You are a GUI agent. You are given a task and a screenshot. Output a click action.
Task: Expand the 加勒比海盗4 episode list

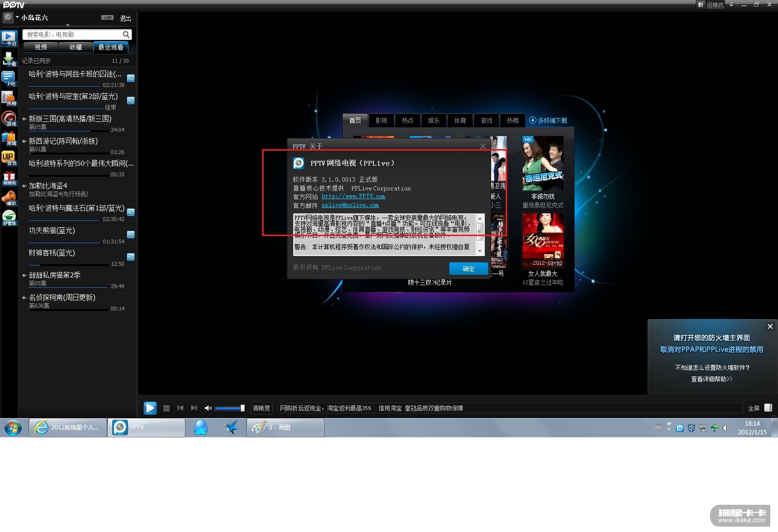click(x=24, y=186)
